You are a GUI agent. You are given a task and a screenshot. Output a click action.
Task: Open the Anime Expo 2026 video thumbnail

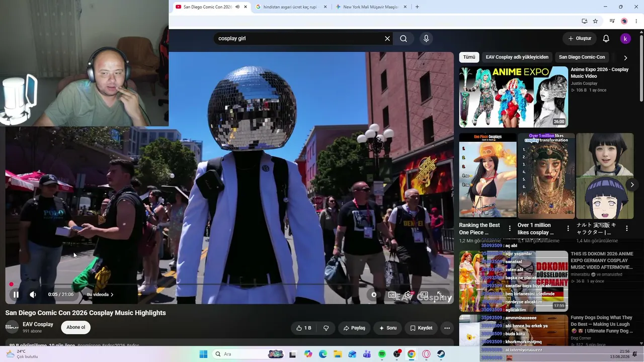514,97
